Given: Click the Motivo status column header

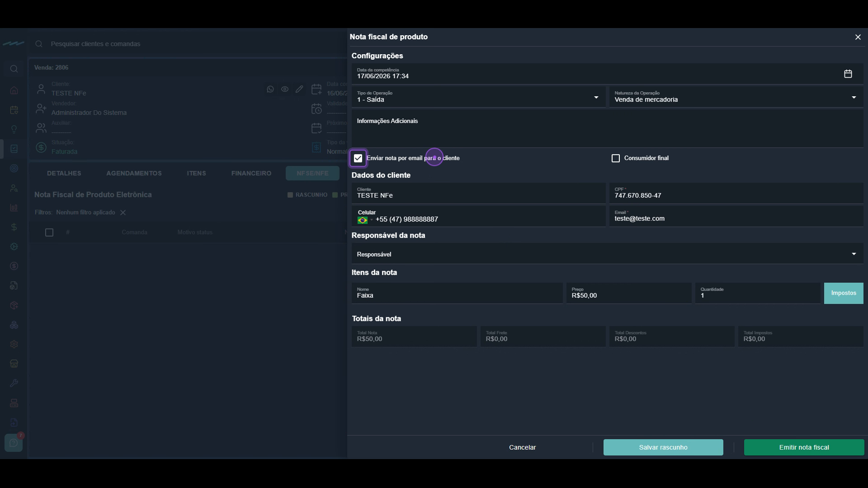Looking at the screenshot, I should pyautogui.click(x=195, y=232).
